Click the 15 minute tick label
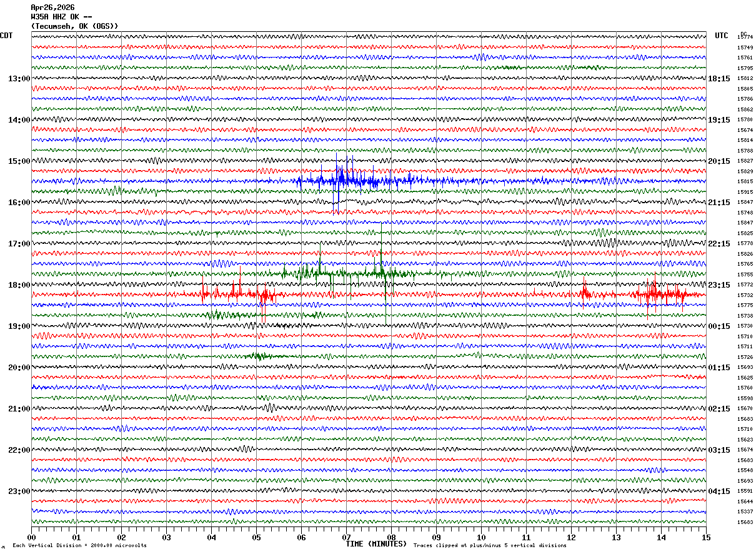Screen dimensions: 756x554 click(x=706, y=537)
